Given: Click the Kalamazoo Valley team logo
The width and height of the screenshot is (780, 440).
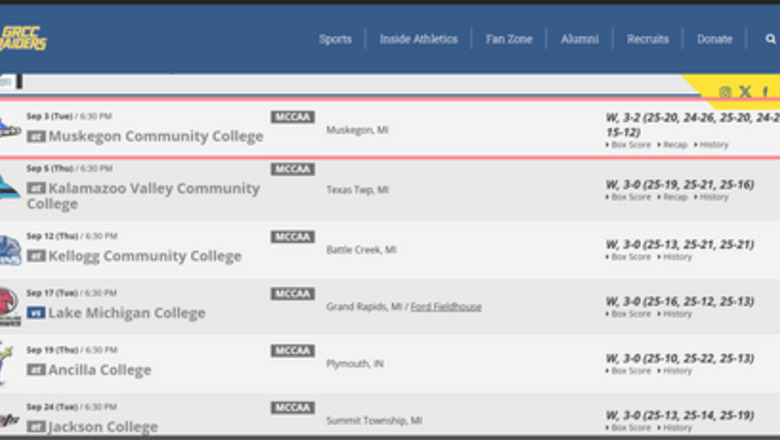Looking at the screenshot, I should [x=9, y=187].
